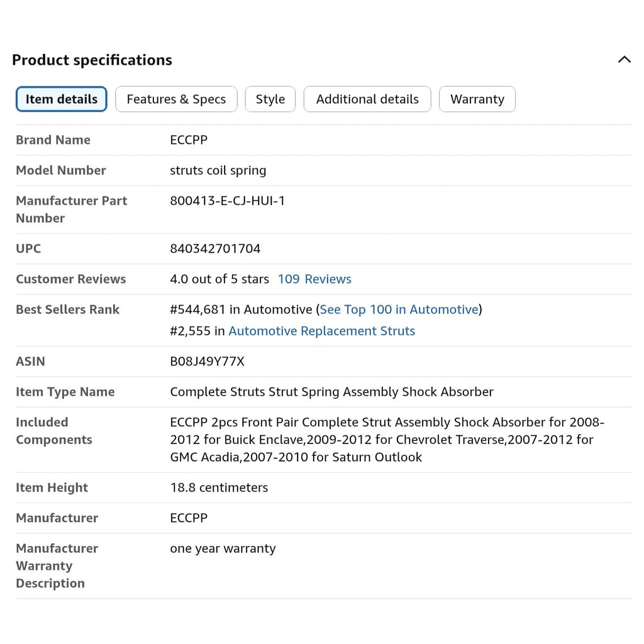Click the Model Number label

coord(61,170)
